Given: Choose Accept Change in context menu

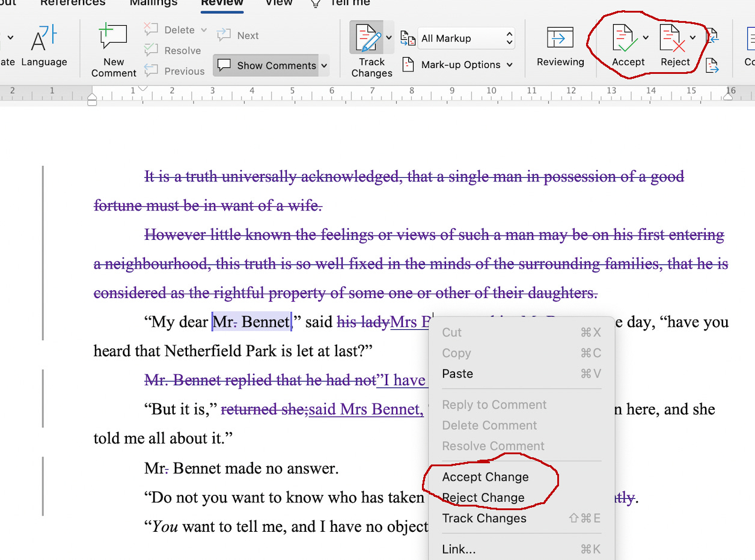Looking at the screenshot, I should (485, 477).
